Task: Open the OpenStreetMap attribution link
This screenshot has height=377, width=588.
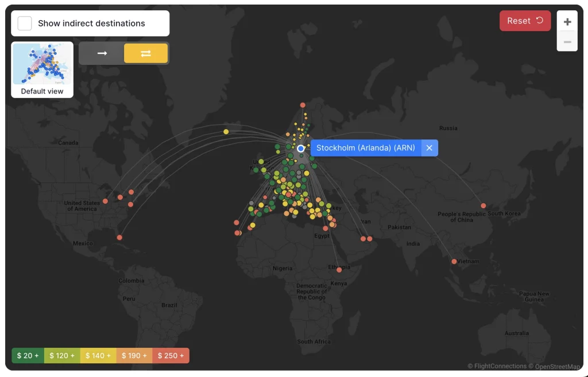Action: pos(555,367)
